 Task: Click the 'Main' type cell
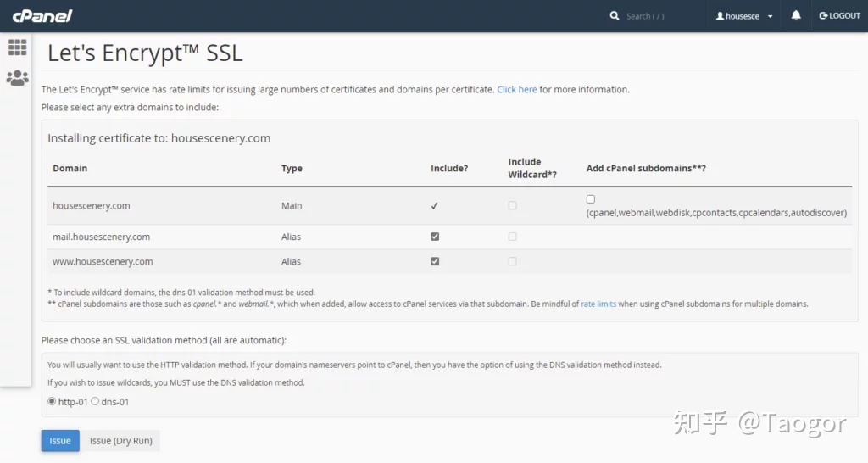pyautogui.click(x=292, y=205)
